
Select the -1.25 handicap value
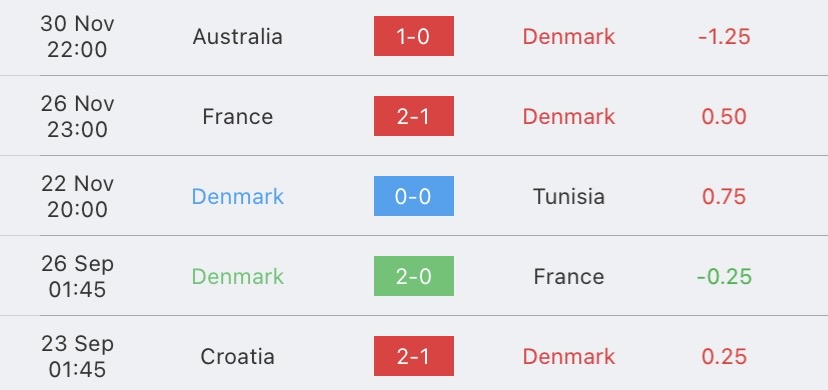[x=724, y=36]
